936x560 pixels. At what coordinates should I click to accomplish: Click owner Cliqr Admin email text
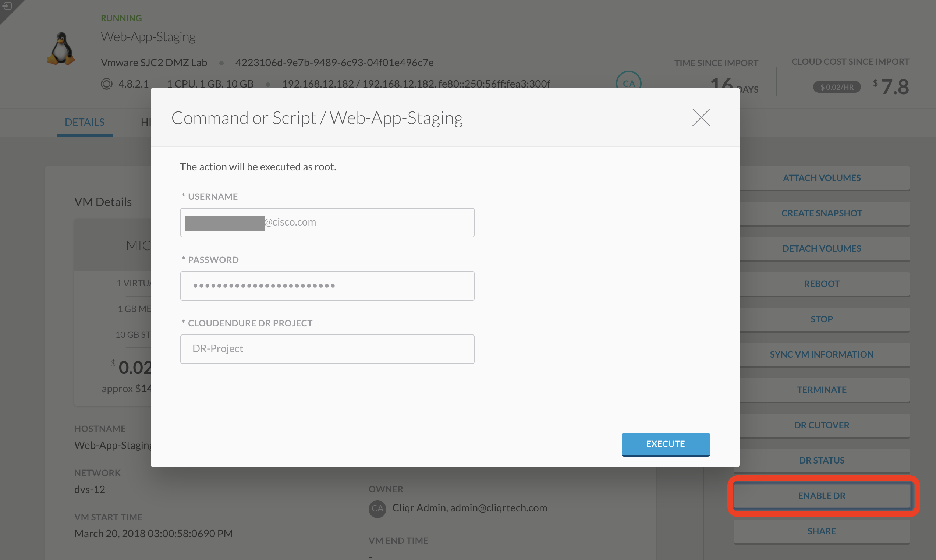coord(470,508)
